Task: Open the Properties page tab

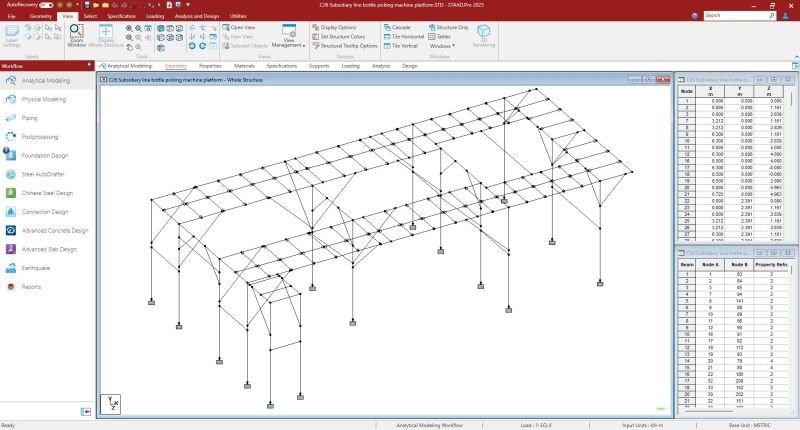Action: (210, 66)
